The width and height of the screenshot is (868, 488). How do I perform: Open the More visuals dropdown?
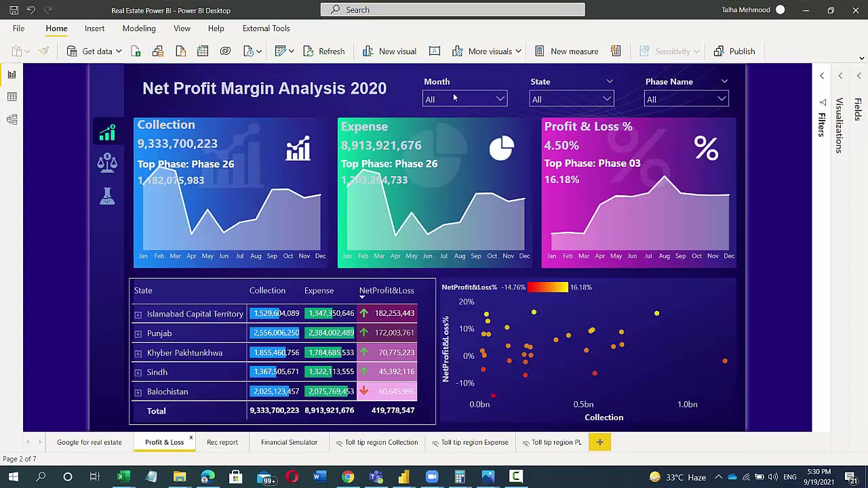point(487,52)
